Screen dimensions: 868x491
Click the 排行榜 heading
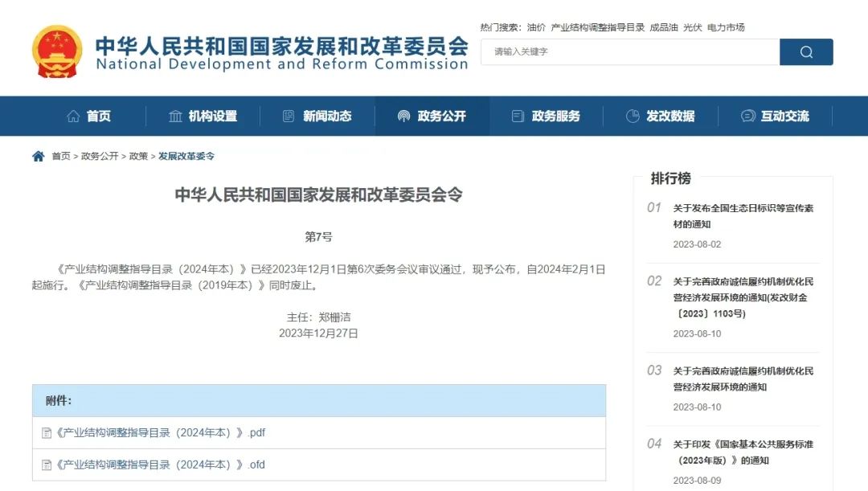click(x=670, y=178)
